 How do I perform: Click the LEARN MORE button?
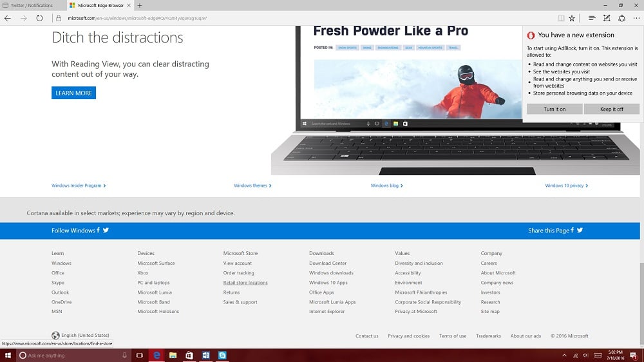click(x=73, y=93)
